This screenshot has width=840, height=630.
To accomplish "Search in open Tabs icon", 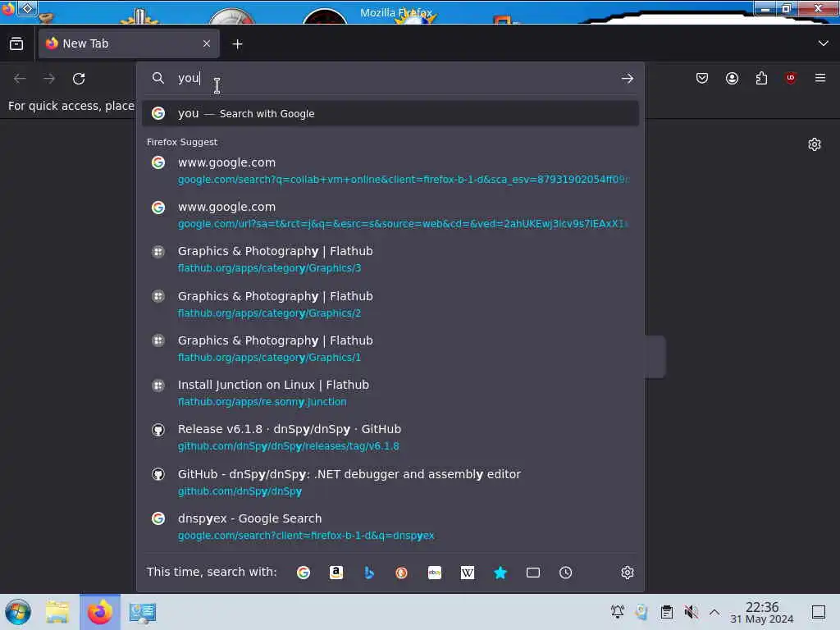I will (x=533, y=572).
